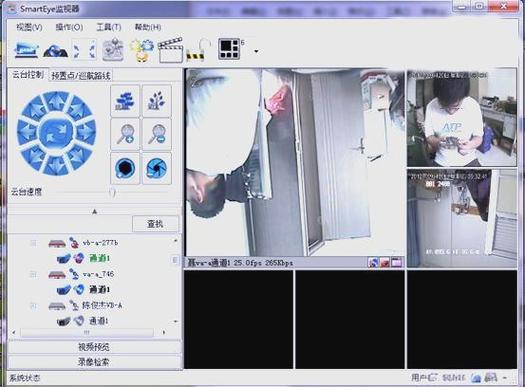Select the bottom-right empty black video pane
Viewport: 525px width, 387px height.
(462, 319)
